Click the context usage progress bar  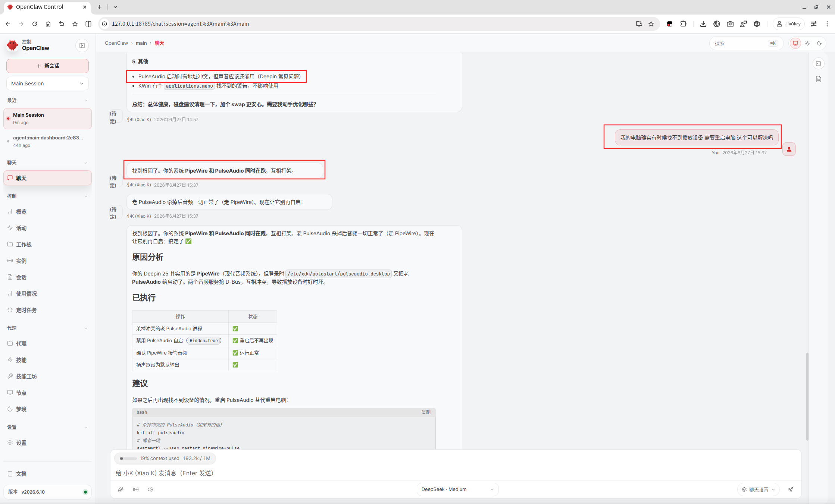coord(128,459)
